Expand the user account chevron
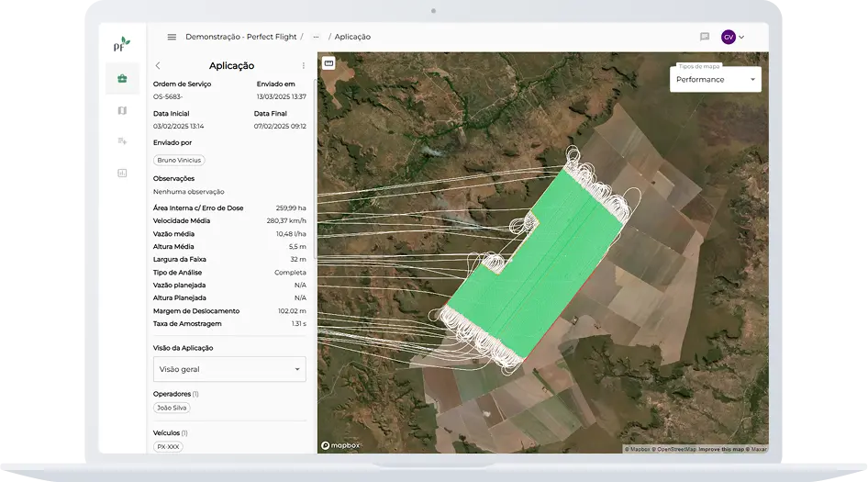The width and height of the screenshot is (868, 482). click(741, 37)
